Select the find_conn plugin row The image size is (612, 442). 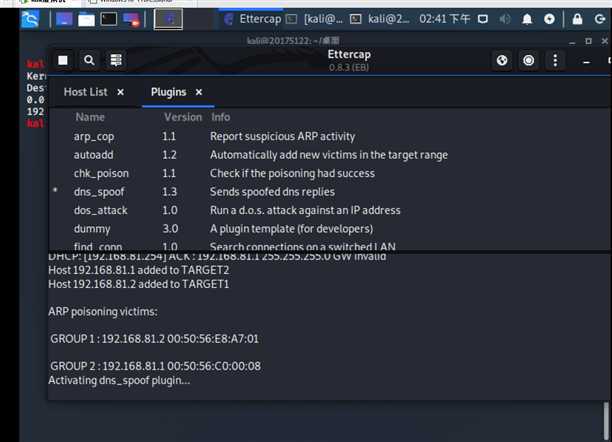click(x=329, y=245)
